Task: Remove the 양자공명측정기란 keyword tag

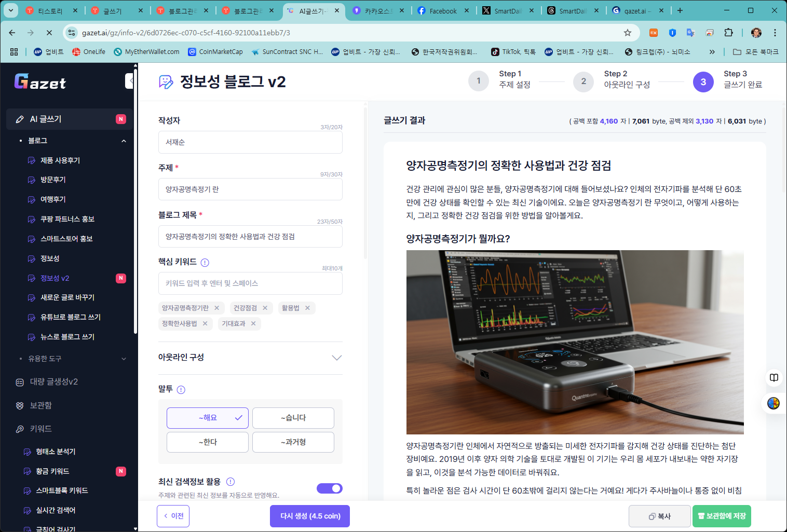Action: click(x=217, y=308)
